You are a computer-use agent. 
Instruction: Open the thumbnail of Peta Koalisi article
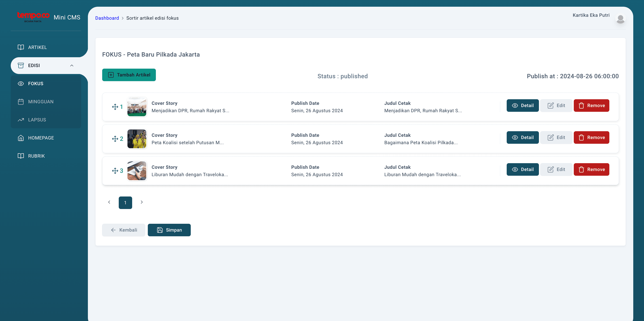(x=137, y=139)
